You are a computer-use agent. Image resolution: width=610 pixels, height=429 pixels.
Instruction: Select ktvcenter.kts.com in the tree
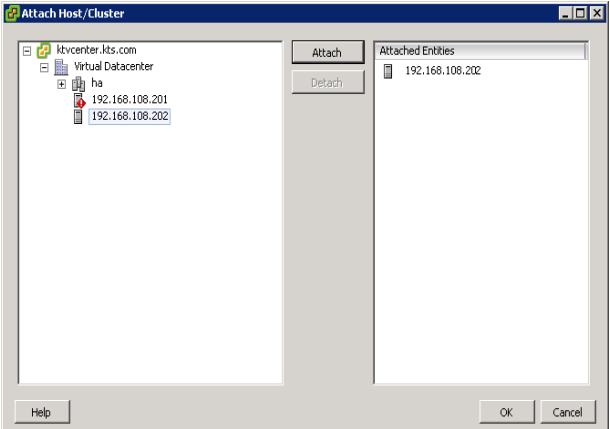point(98,50)
